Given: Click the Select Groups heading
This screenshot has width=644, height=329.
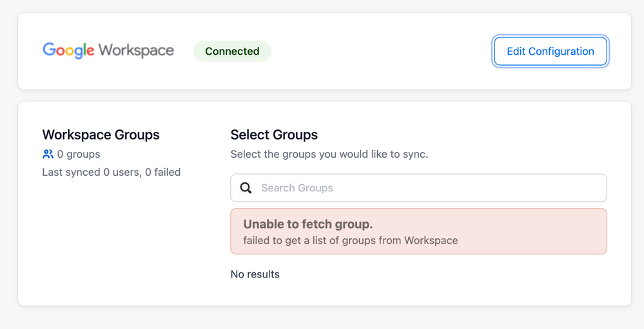Looking at the screenshot, I should [x=274, y=135].
